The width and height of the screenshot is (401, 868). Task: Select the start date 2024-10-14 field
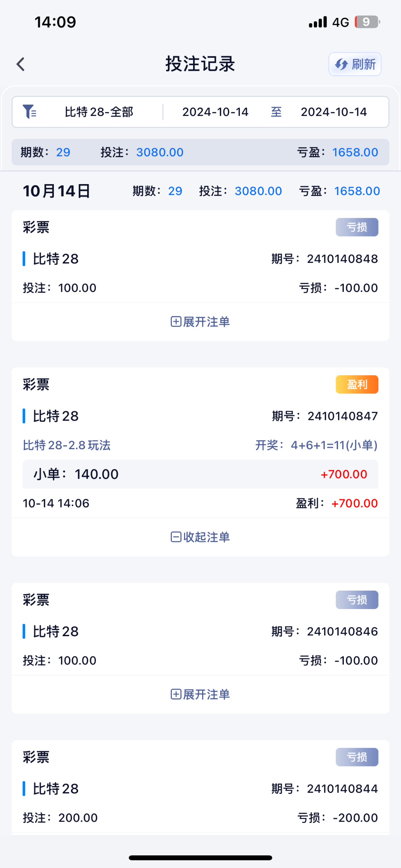pos(215,112)
